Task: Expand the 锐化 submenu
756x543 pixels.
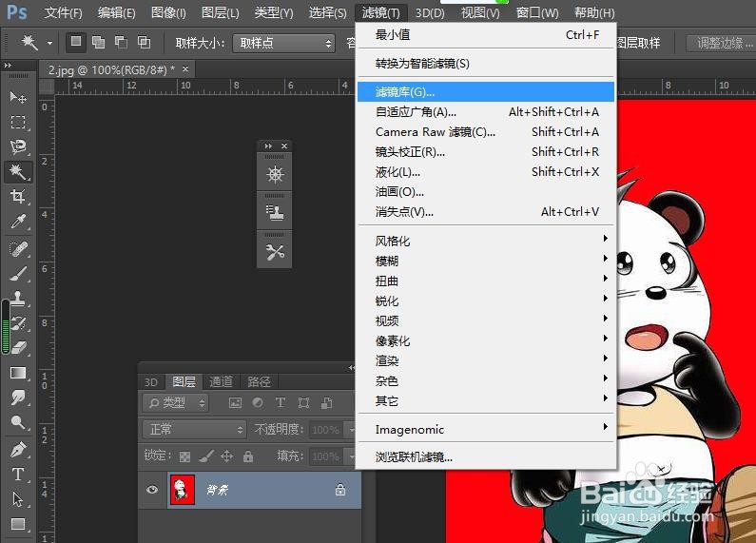Action: (x=486, y=301)
